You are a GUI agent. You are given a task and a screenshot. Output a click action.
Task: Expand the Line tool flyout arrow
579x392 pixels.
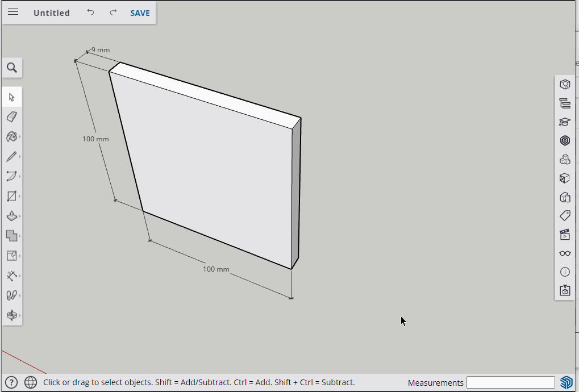coord(19,156)
